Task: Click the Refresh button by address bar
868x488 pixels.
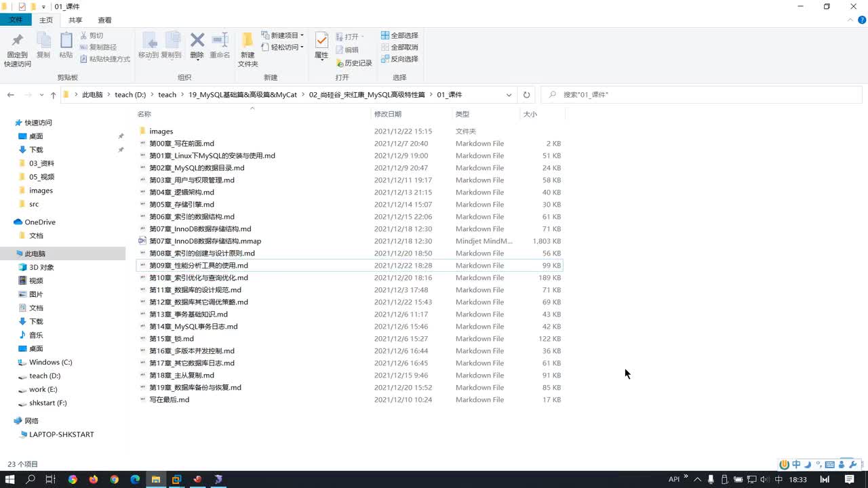Action: point(526,95)
